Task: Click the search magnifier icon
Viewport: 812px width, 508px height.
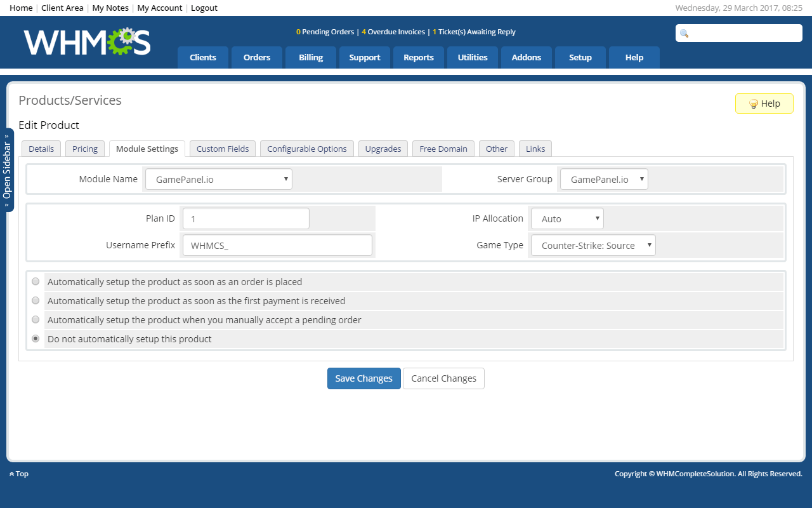Action: (684, 33)
